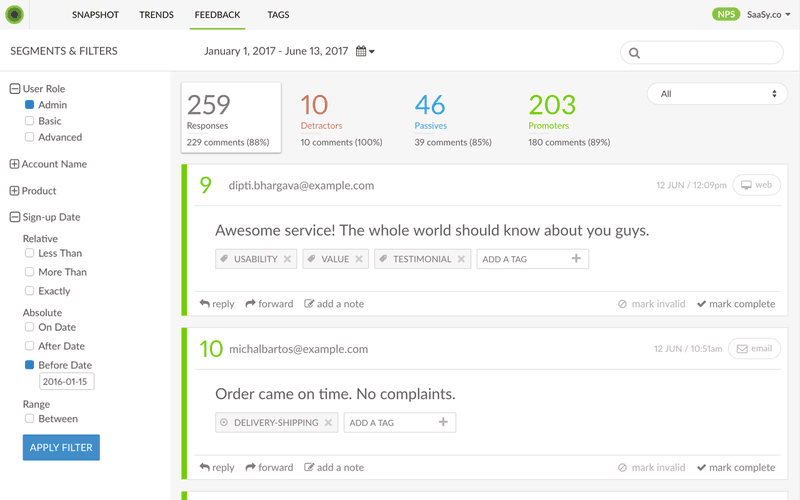Click the search magnifier icon
800x500 pixels.
click(x=634, y=53)
